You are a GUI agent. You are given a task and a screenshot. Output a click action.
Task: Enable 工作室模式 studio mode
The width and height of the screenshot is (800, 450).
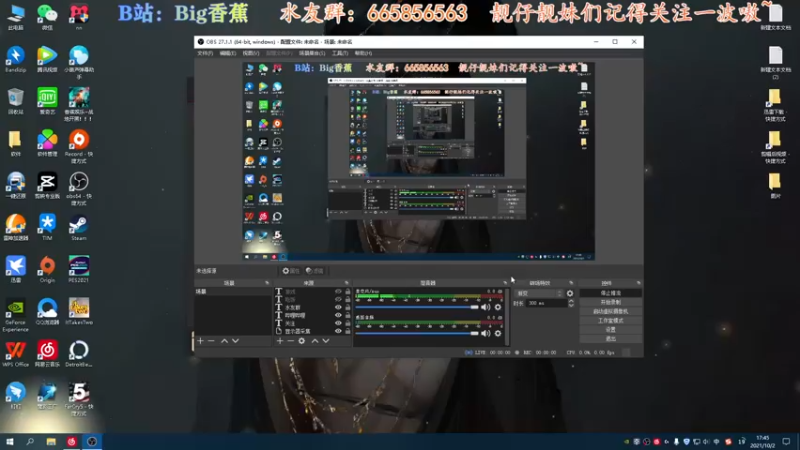click(610, 321)
